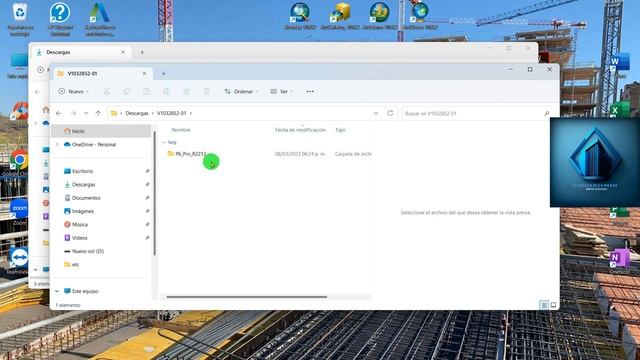Open the Word desktop shortcut
This screenshot has height=360, width=640.
click(x=619, y=64)
